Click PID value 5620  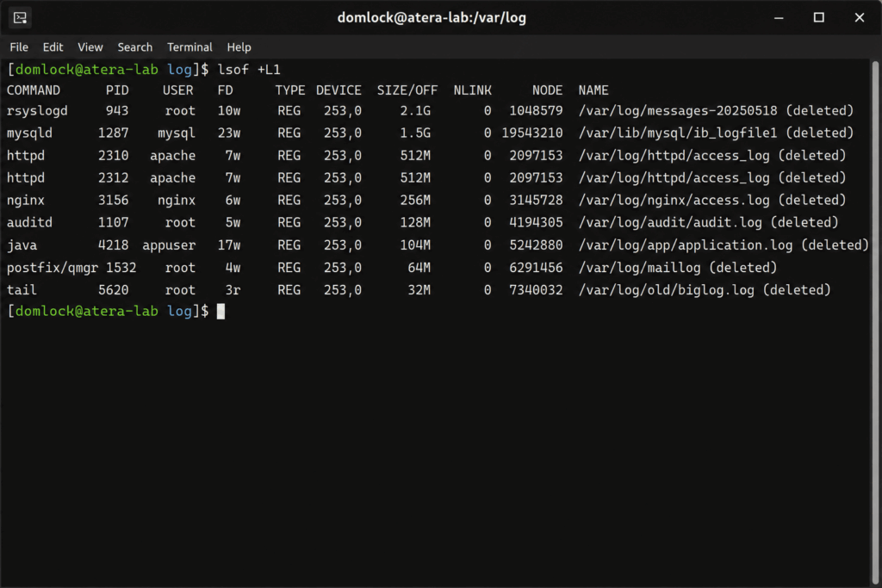[113, 290]
